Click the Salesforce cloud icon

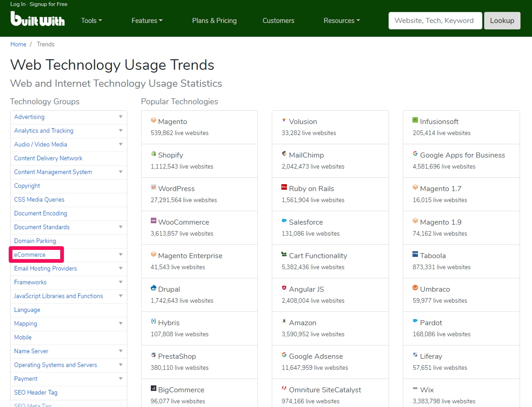284,221
